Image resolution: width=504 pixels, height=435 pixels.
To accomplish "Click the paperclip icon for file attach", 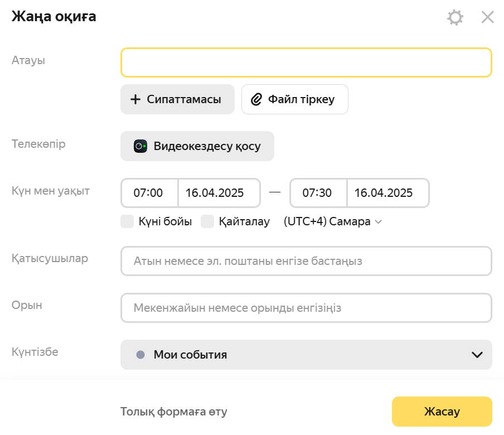I will (256, 99).
